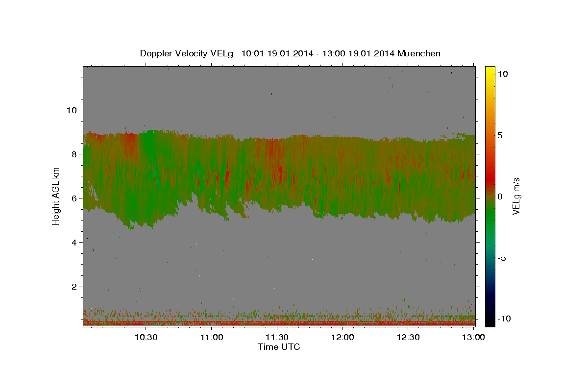Click the height tick label 10
This screenshot has height=392, width=588.
[x=73, y=110]
